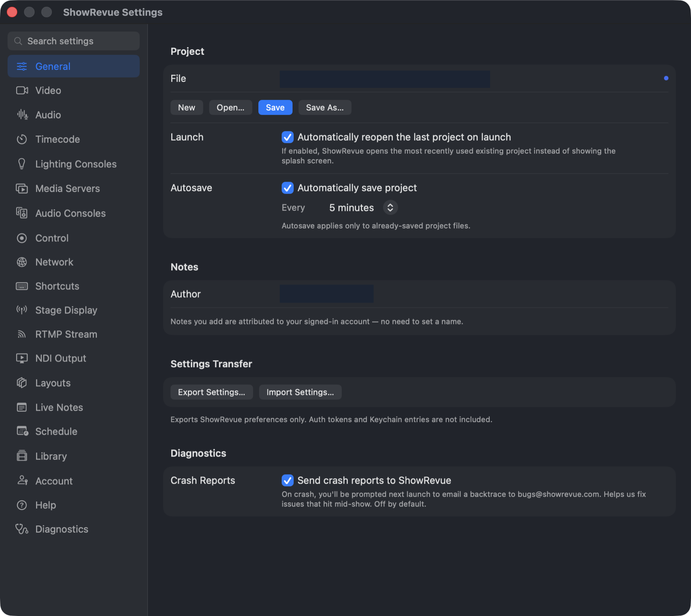
Task: Click Import Settings... button
Action: tap(300, 392)
